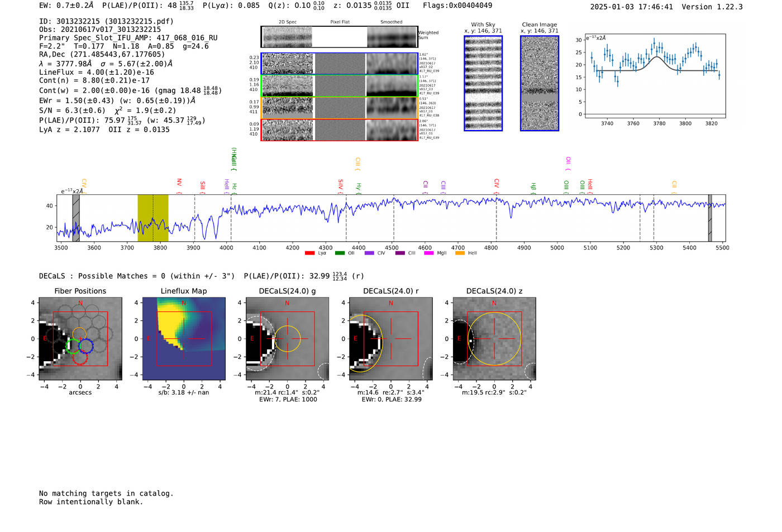Select the DECaLS(24.0) r cutout image

pos(391,339)
